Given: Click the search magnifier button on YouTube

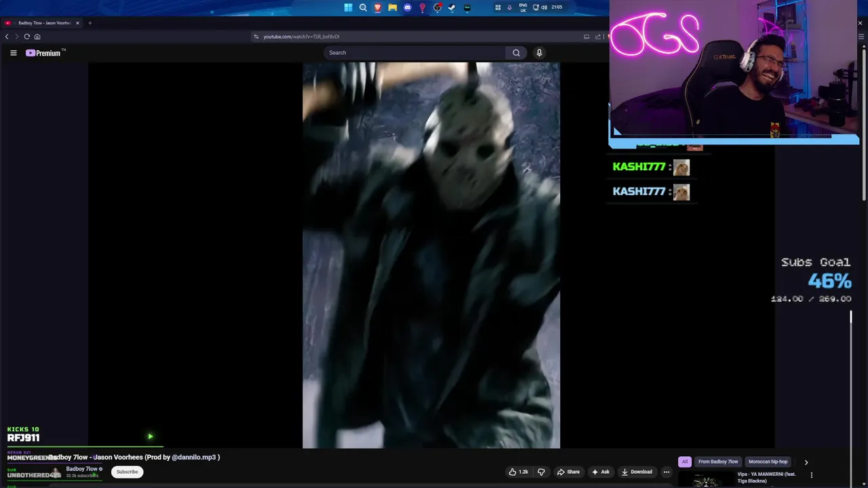Looking at the screenshot, I should [516, 53].
